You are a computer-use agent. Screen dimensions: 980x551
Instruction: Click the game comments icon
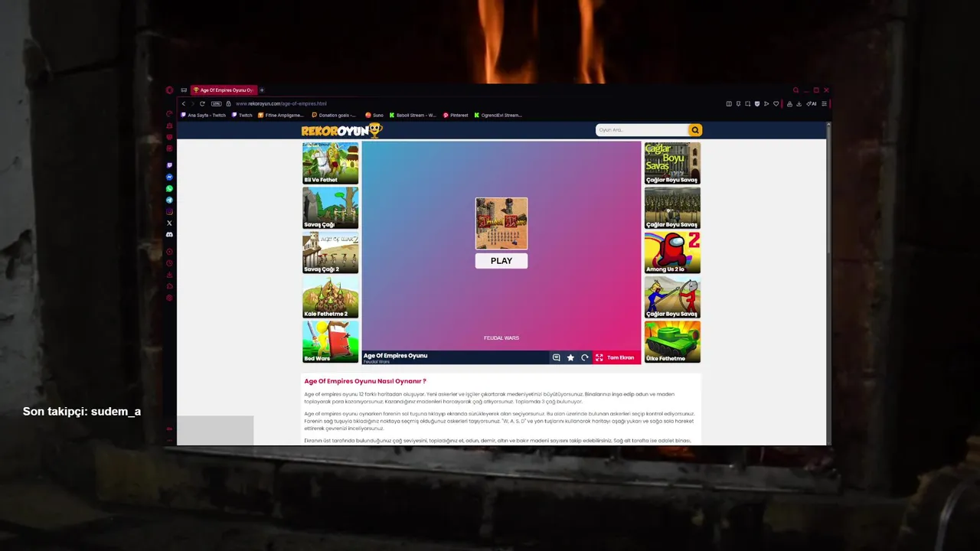pyautogui.click(x=557, y=357)
